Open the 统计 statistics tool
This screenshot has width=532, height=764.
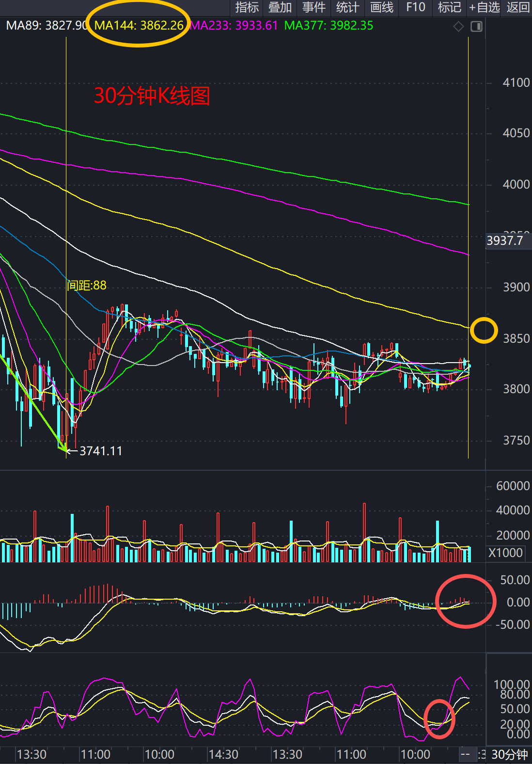tap(347, 7)
